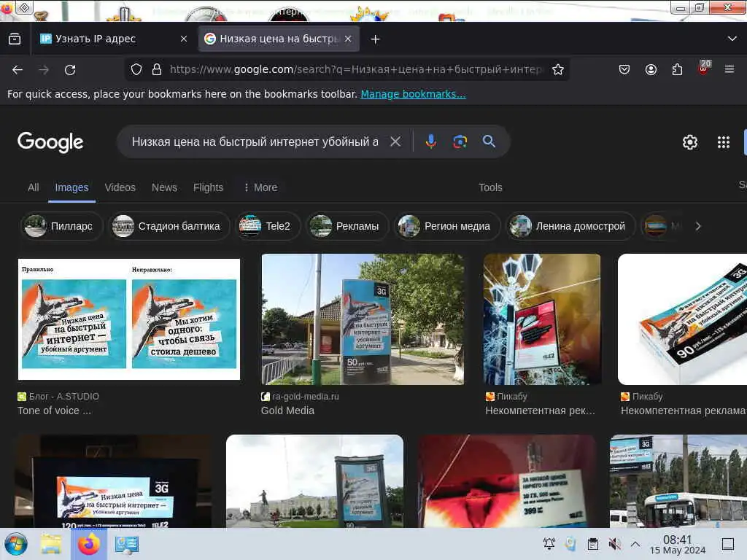747x560 pixels.
Task: Filter images by the Пилларс chip
Action: tap(62, 226)
